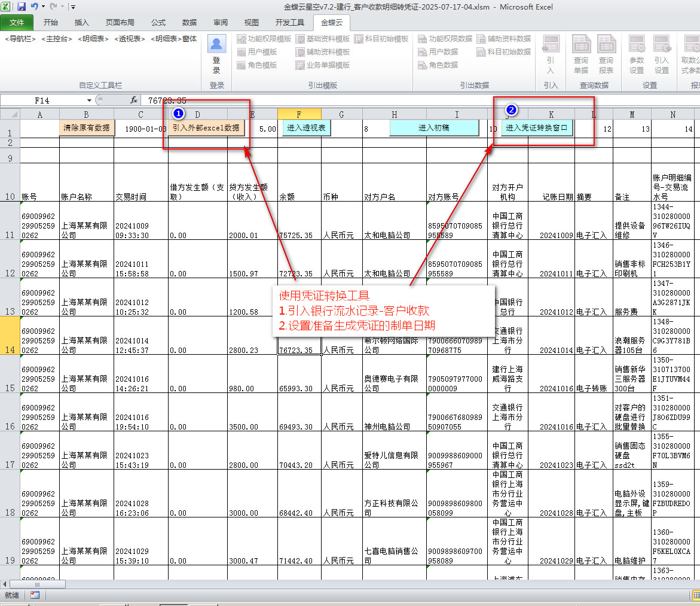
Task: Switch to the 数据 ribbon tab
Action: pos(189,22)
